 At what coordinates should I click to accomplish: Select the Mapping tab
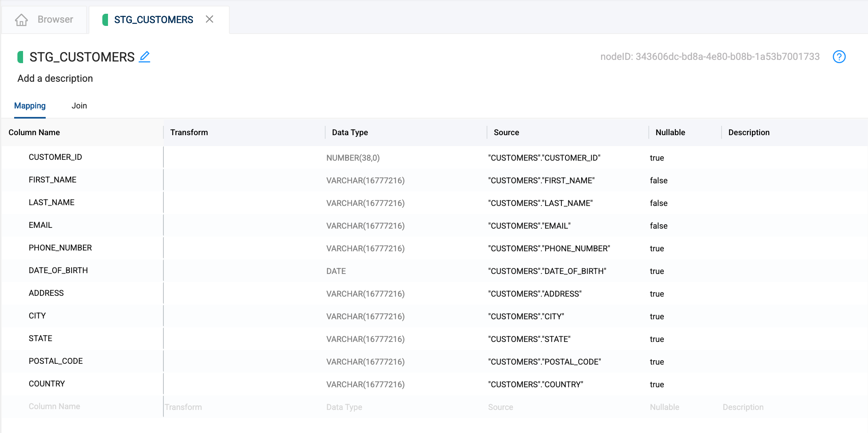30,106
